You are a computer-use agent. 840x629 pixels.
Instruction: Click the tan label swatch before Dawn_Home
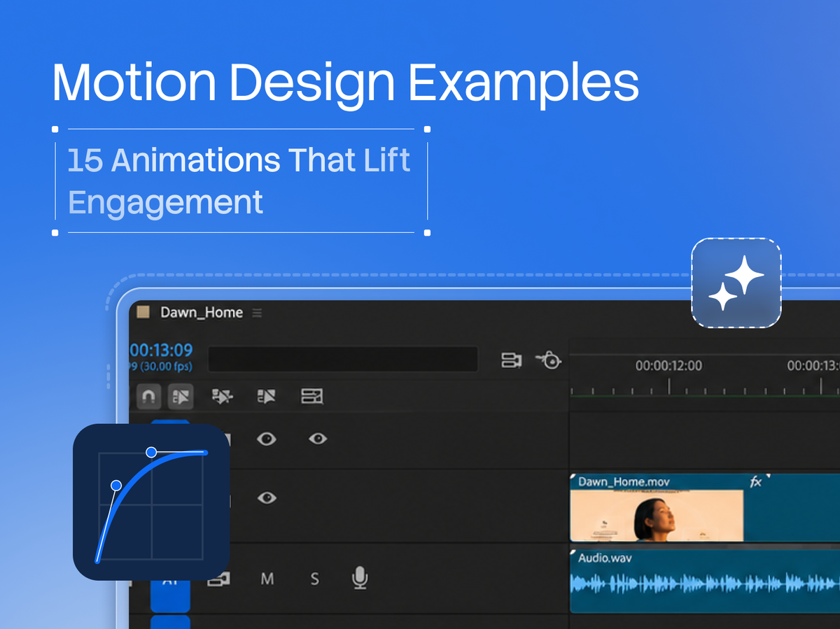[x=143, y=312]
